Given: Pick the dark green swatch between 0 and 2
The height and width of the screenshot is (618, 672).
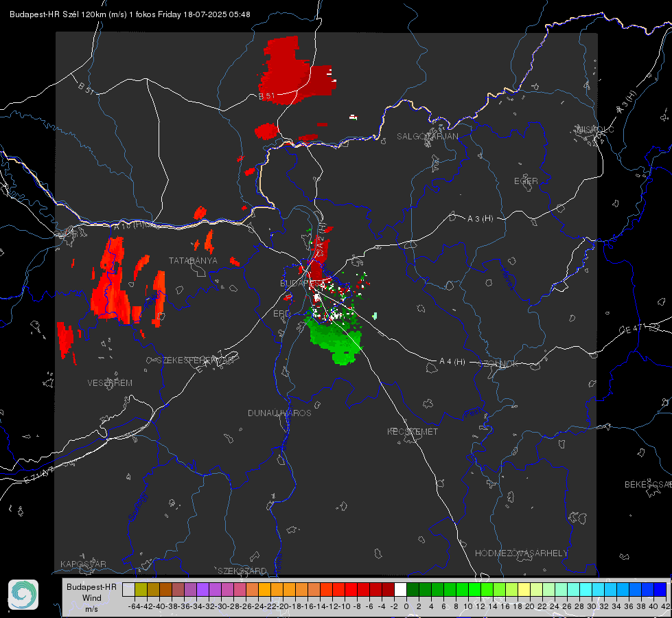Looking at the screenshot, I should pos(413,589).
